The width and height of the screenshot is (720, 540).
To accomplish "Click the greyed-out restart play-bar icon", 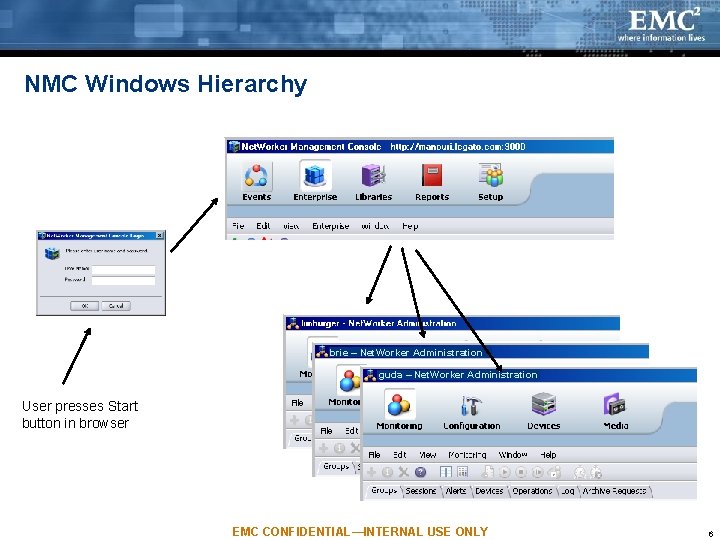I will (x=537, y=472).
